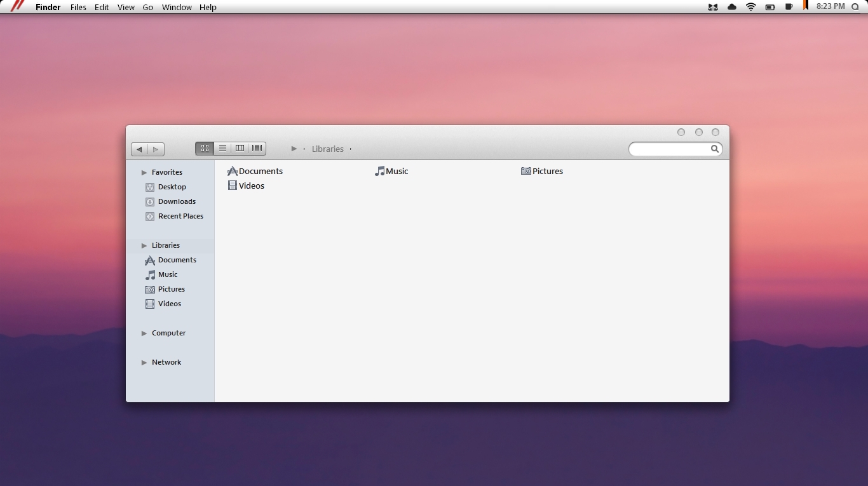Click the Documents icon in the file pane

click(233, 171)
